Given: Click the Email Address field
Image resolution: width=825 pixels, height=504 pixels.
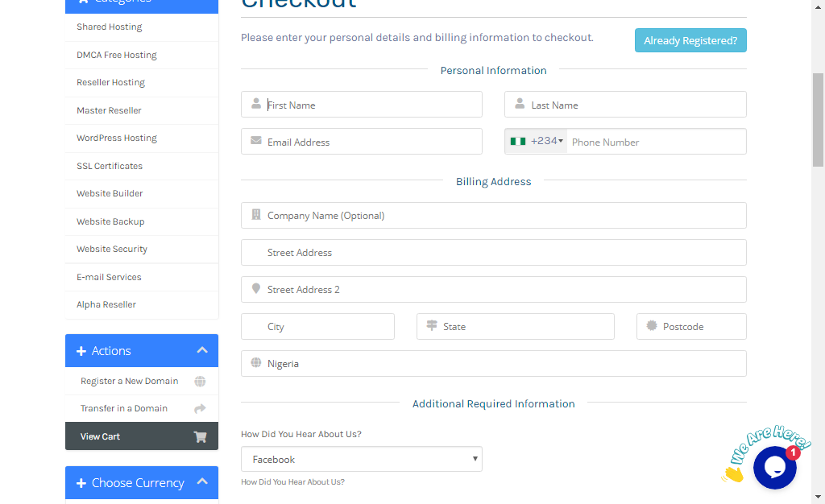Looking at the screenshot, I should (x=362, y=142).
